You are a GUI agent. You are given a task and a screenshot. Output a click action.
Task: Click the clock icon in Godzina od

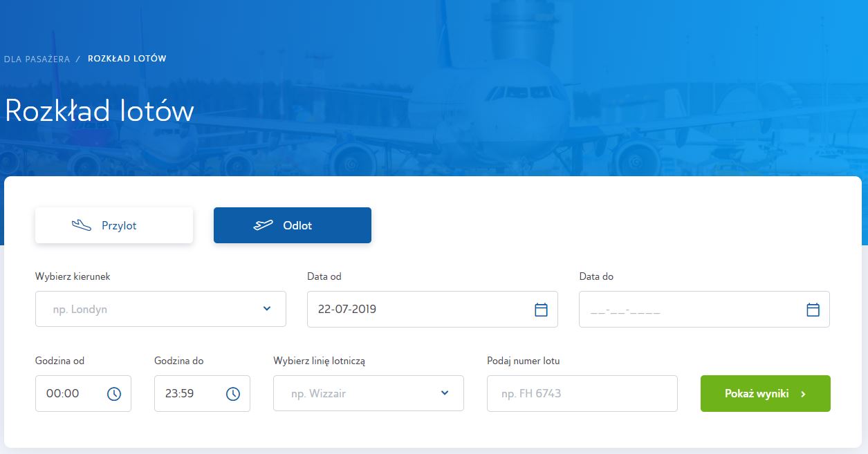pos(114,394)
